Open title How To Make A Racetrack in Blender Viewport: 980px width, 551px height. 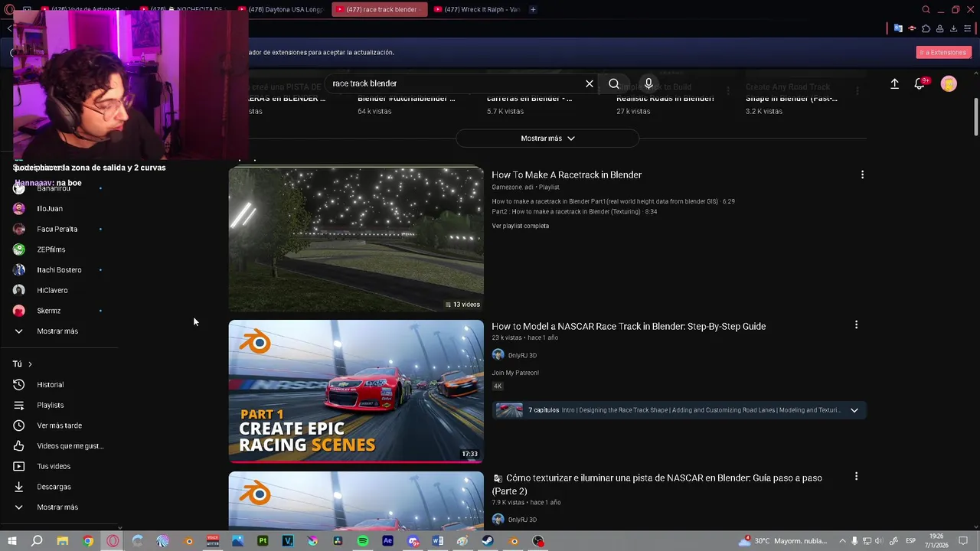tap(567, 175)
